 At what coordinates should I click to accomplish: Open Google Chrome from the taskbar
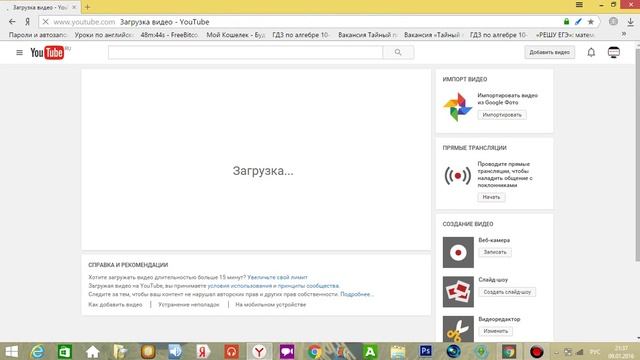pyautogui.click(x=314, y=352)
